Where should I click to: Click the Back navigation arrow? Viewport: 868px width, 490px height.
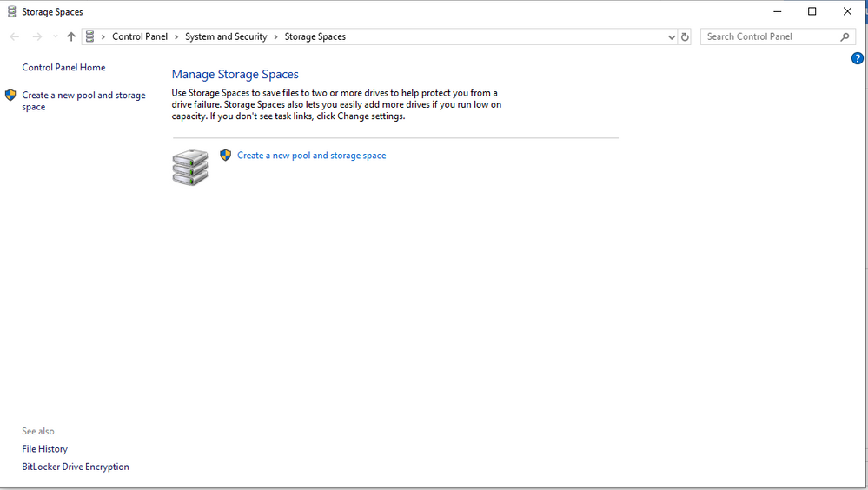point(14,36)
